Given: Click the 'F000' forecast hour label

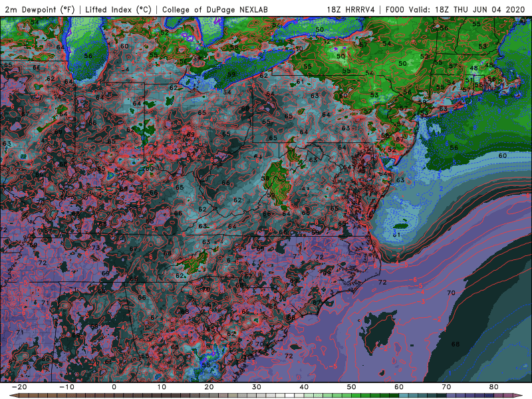Looking at the screenshot, I should click(x=396, y=10).
